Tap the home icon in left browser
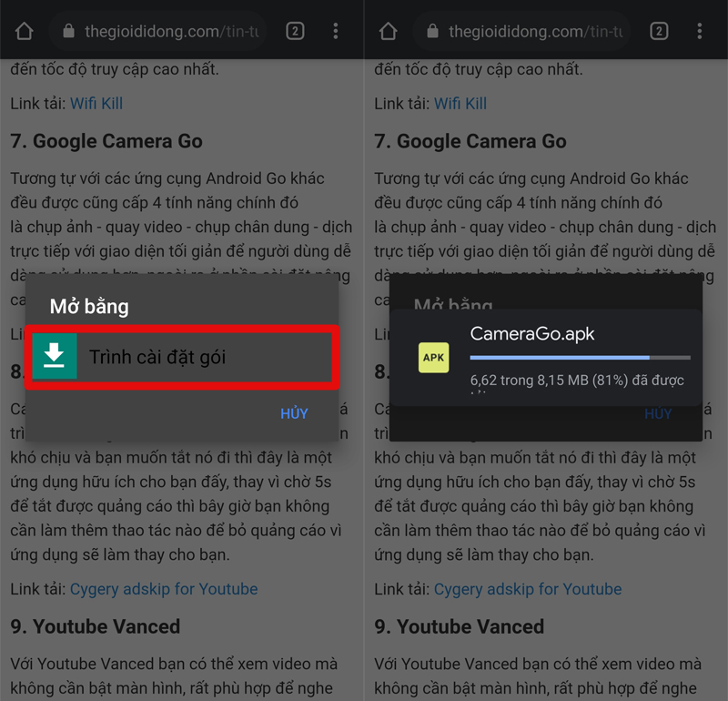 [25, 32]
